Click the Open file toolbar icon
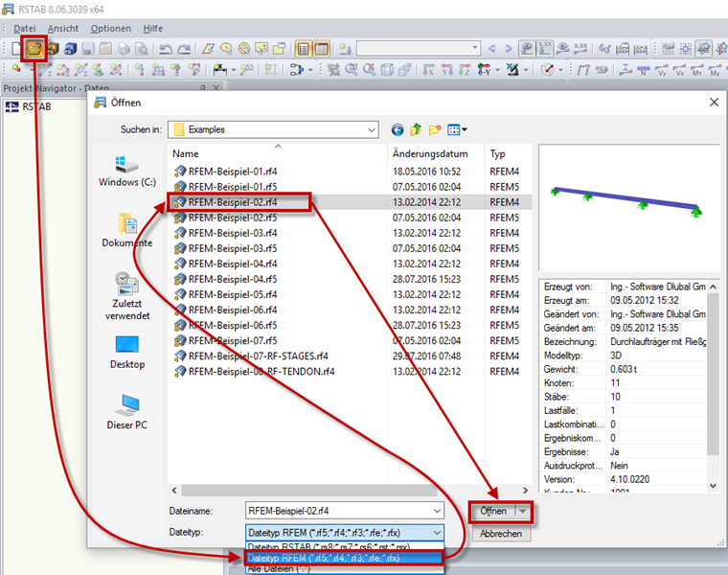The width and height of the screenshot is (728, 575). (x=34, y=48)
